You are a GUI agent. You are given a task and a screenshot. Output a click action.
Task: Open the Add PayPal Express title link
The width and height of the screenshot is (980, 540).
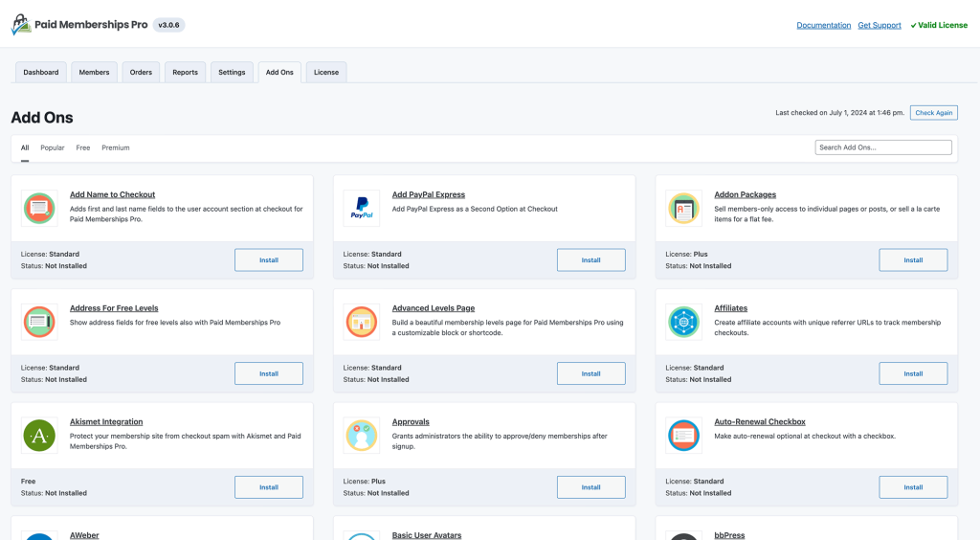[429, 195]
